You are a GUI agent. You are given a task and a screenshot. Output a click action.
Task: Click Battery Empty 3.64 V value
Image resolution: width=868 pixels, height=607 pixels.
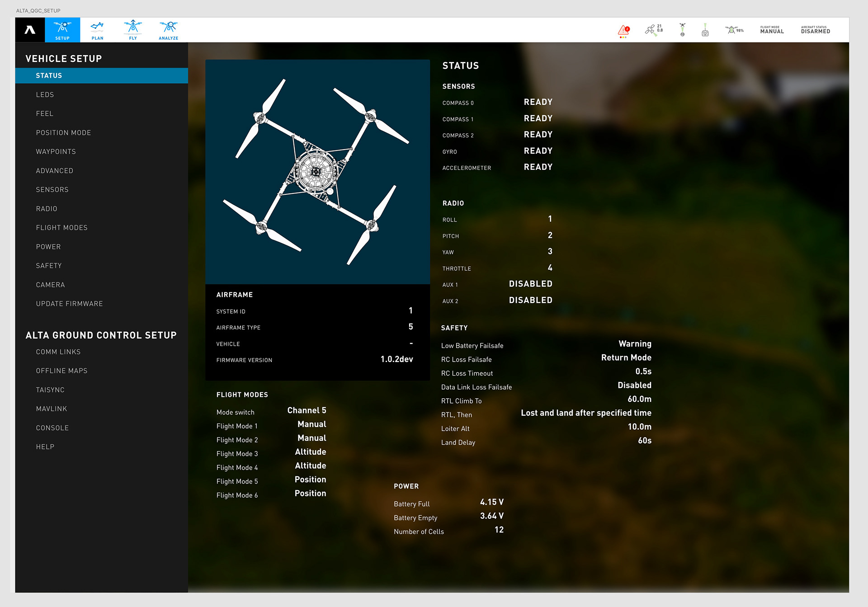click(491, 516)
